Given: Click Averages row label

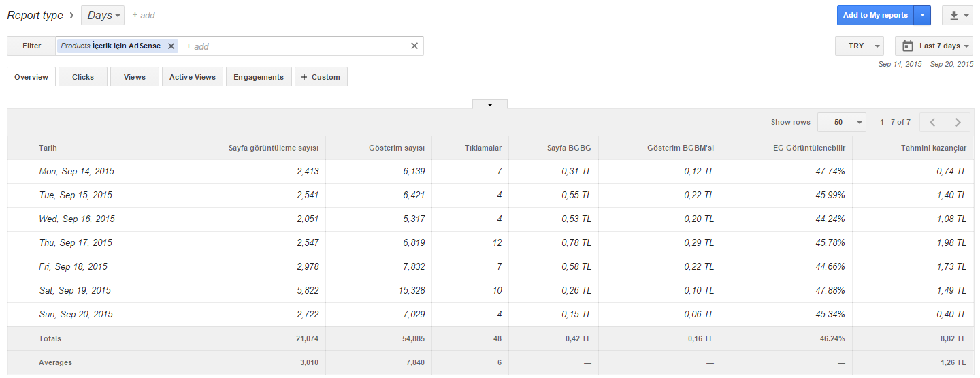Looking at the screenshot, I should pos(55,362).
